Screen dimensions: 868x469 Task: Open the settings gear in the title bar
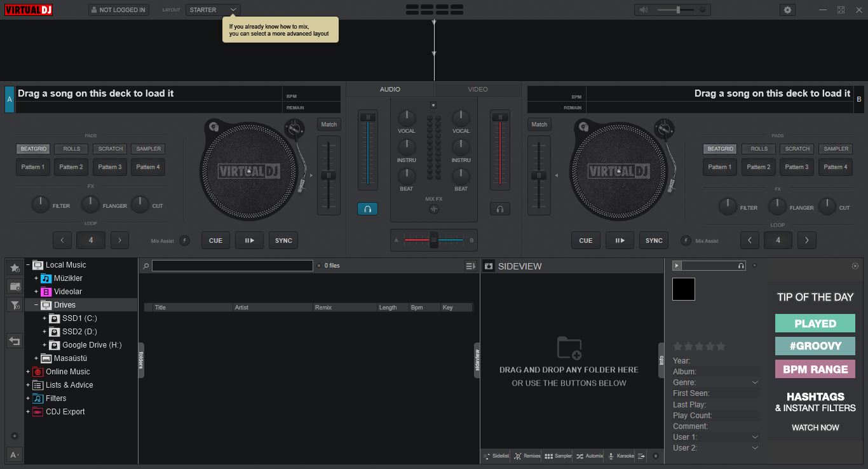pyautogui.click(x=788, y=10)
